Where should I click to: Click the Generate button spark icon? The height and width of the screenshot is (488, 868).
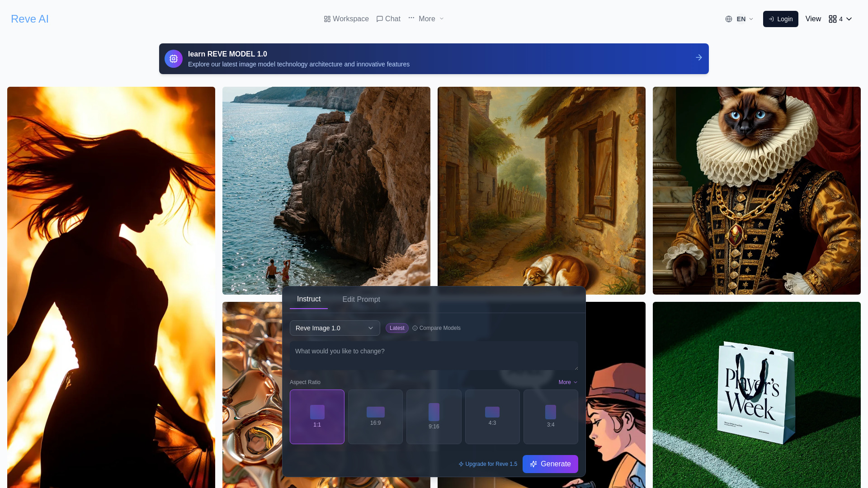pos(533,464)
